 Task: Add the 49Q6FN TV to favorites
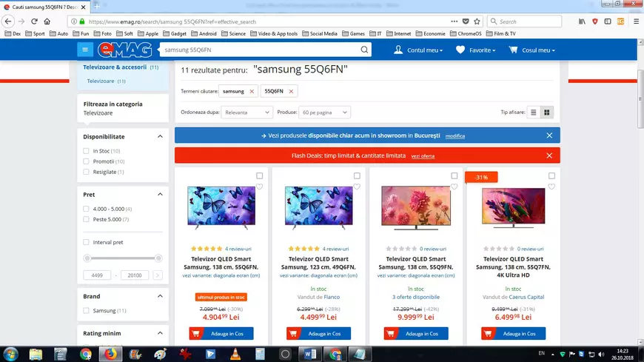coord(357,187)
